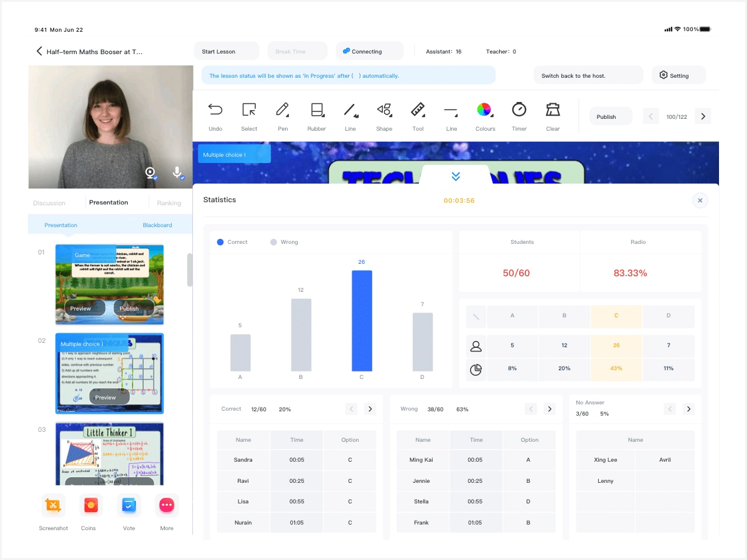This screenshot has height=560, width=747.
Task: Show next page of No Answer list
Action: (688, 409)
